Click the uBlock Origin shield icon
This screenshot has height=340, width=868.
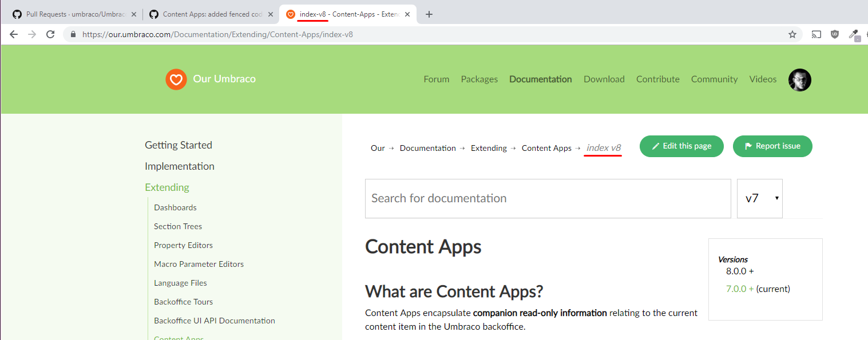(834, 34)
